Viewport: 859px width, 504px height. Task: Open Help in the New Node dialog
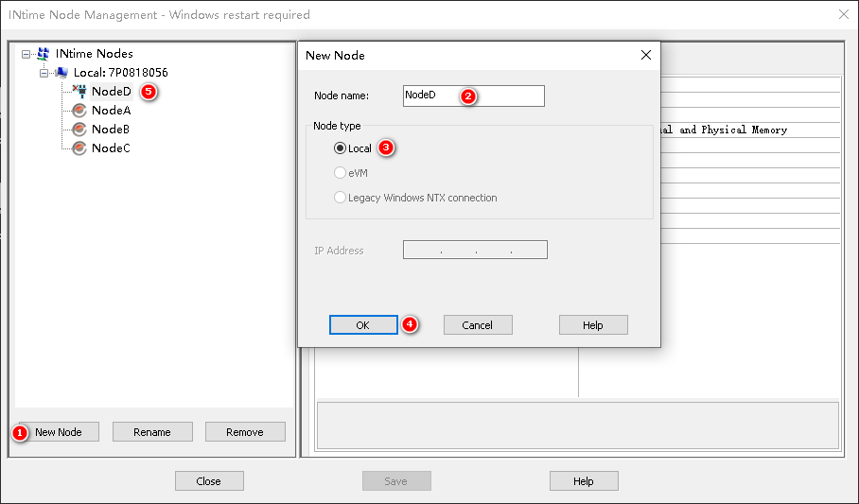(593, 325)
